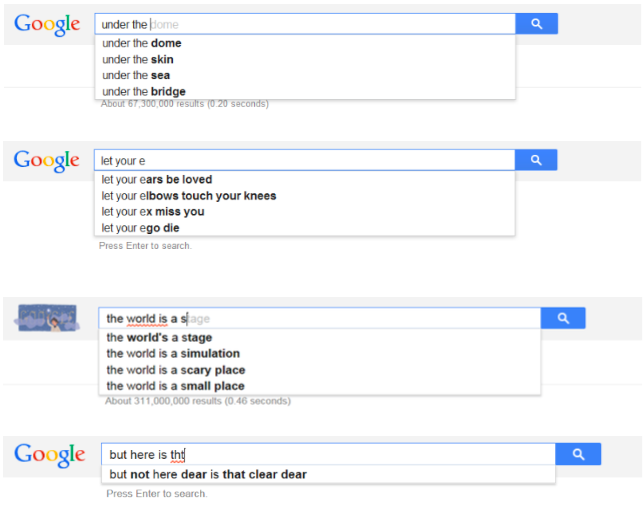Pick suggestion "under the sea"
Viewport: 643px width, 506px height.
pyautogui.click(x=136, y=75)
